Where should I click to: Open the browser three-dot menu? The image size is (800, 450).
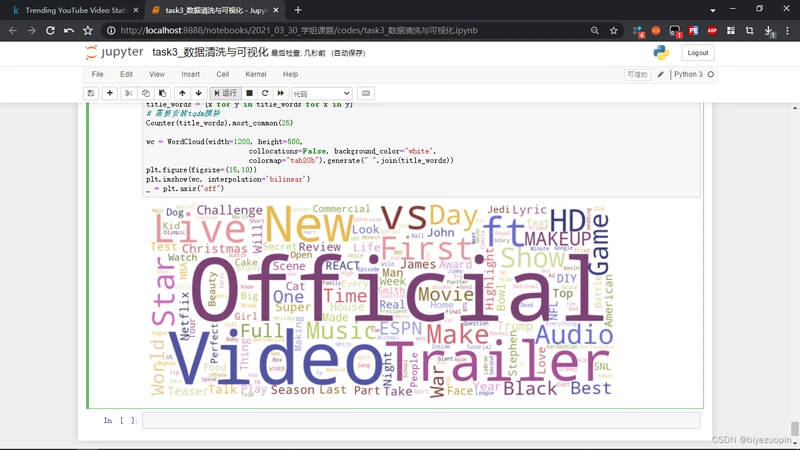[x=787, y=31]
